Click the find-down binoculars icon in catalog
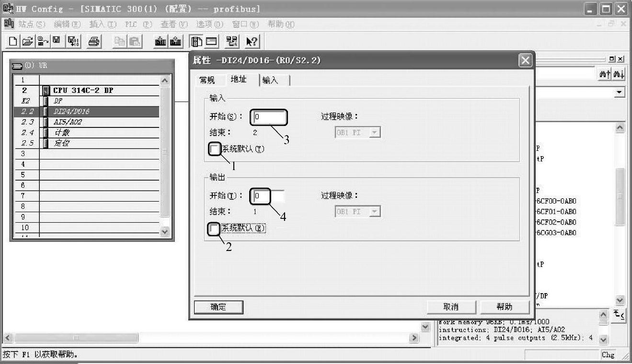632x364 pixels. [x=619, y=73]
